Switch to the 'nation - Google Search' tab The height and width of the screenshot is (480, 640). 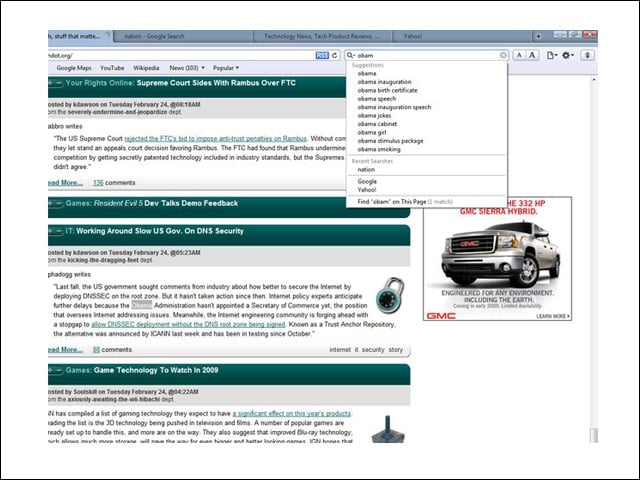pos(182,36)
